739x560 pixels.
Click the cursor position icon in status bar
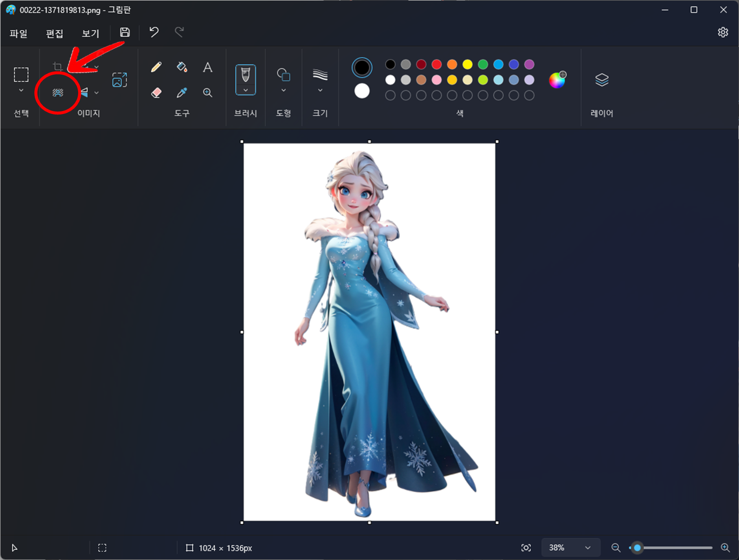[14, 548]
